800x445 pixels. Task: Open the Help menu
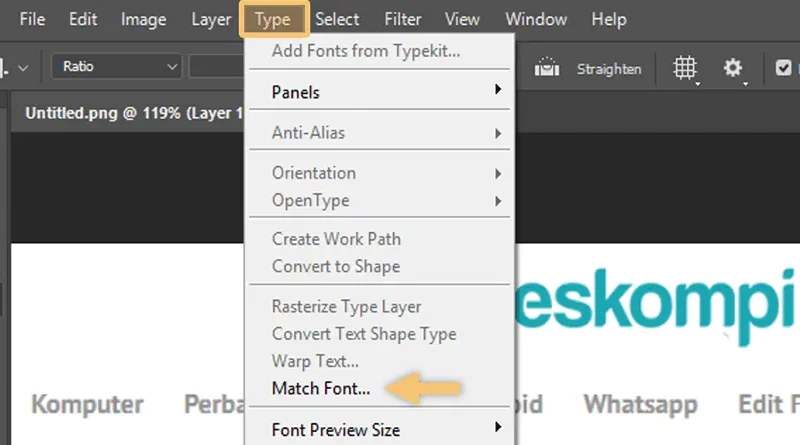609,19
